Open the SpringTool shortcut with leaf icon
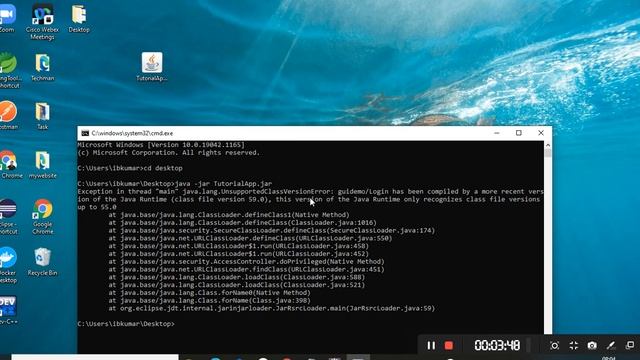This screenshot has height=360, width=640. click(10, 70)
